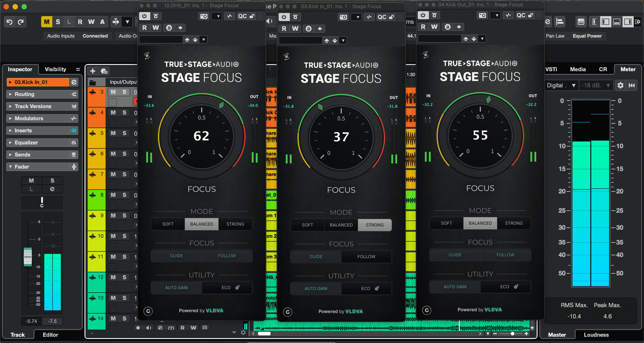Toggle global Mute state M button
The image size is (644, 343).
[x=47, y=22]
